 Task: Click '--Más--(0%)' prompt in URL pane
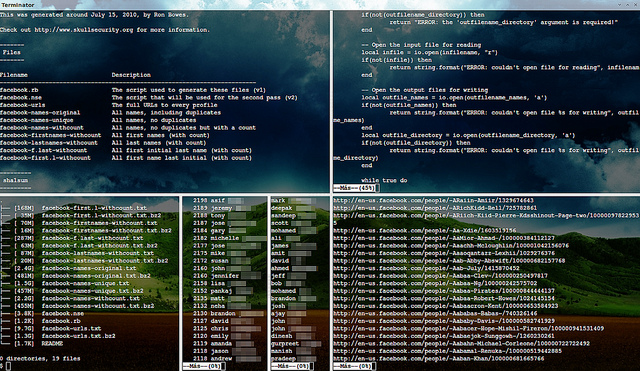point(353,367)
